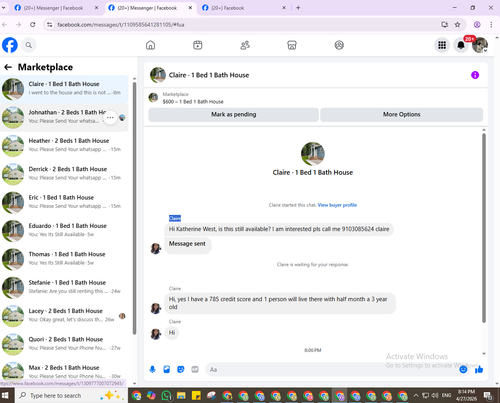This screenshot has width=500, height=403.
Task: Switch to the third Facebook browser tab
Action: click(x=244, y=8)
